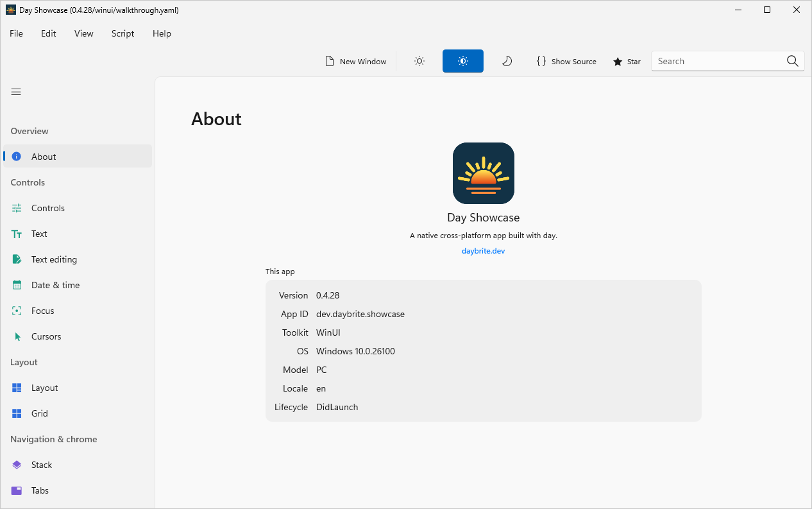Open the daybrite.dev link
Screen dimensions: 812x509
click(483, 251)
